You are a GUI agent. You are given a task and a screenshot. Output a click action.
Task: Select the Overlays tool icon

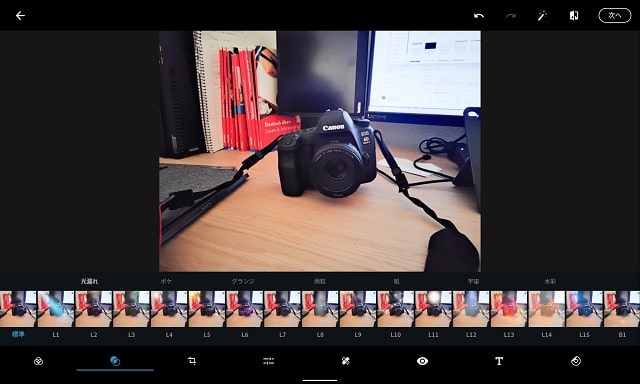[115, 361]
